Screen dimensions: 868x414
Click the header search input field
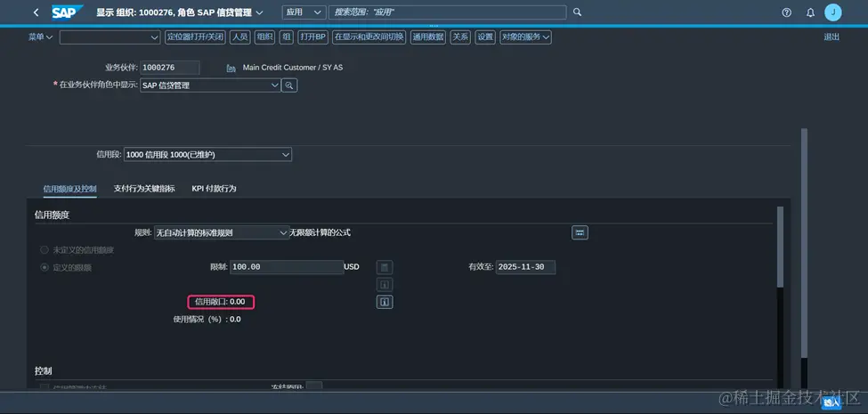pos(447,12)
